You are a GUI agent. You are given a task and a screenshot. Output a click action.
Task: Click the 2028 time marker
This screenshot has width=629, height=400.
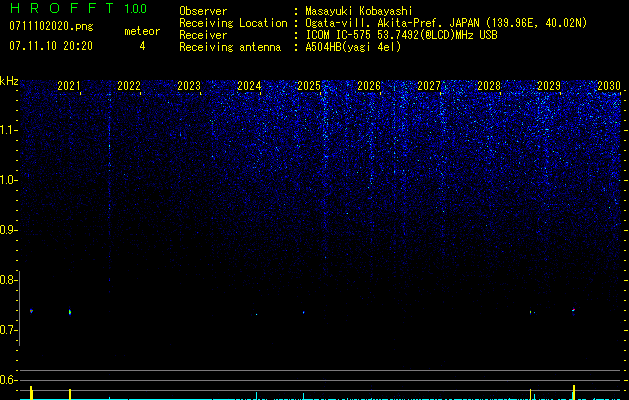click(489, 86)
